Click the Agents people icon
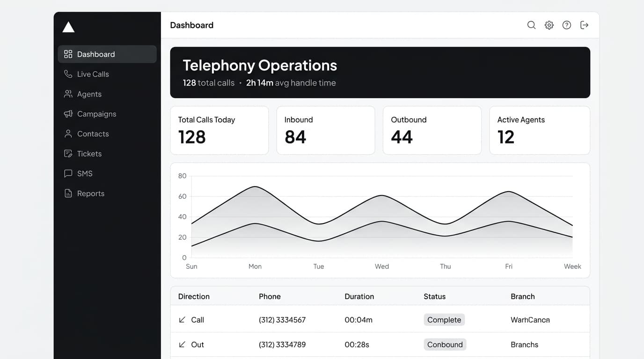This screenshot has height=359, width=644. [68, 94]
